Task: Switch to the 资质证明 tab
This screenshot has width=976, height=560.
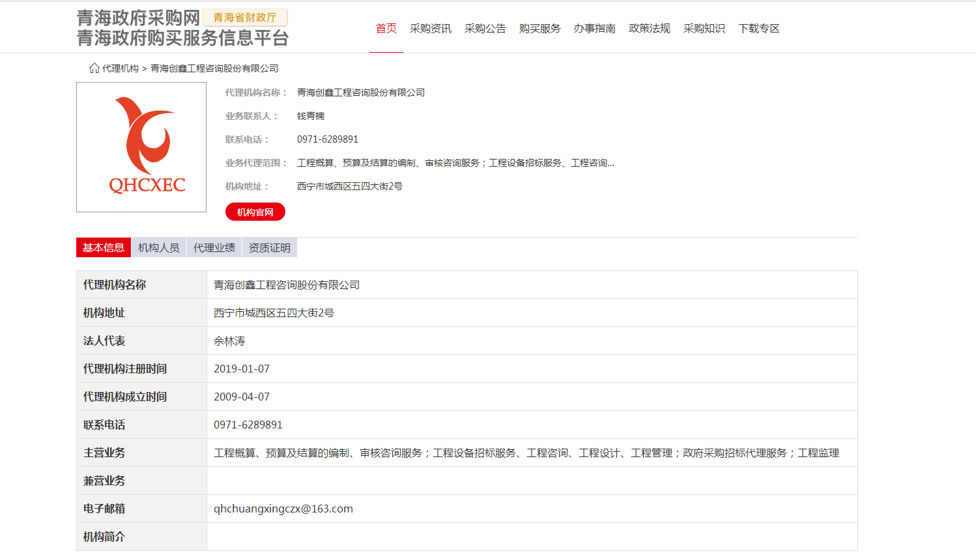Action: pyautogui.click(x=270, y=247)
